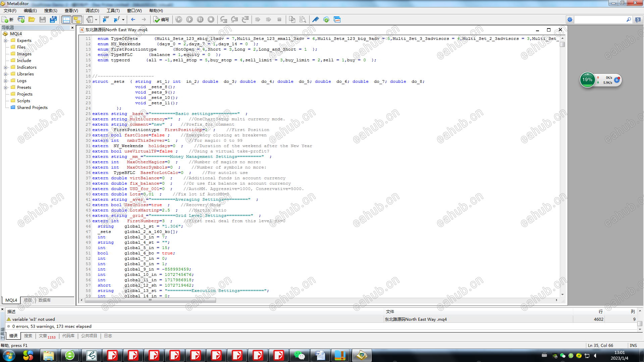Click the navigate back arrow icon
Screen dimensions: 644x362
133,19
